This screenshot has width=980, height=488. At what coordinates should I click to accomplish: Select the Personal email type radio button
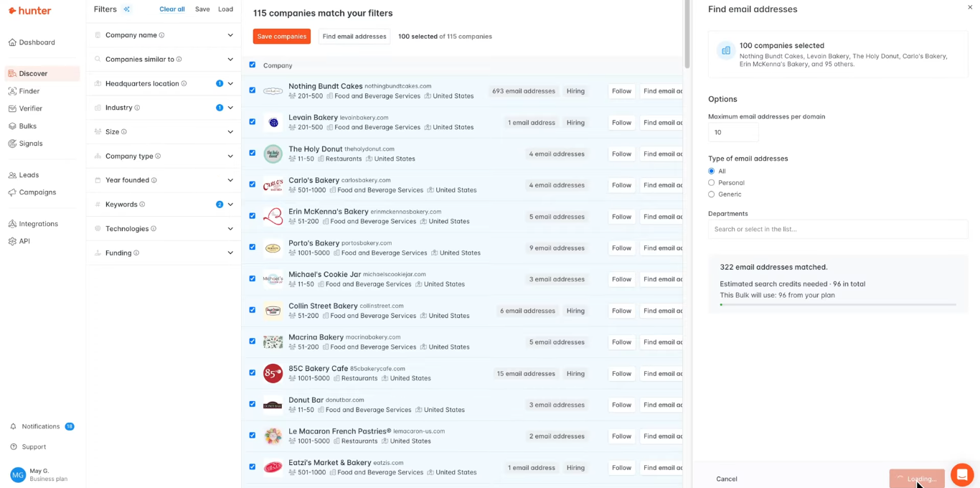coord(712,183)
